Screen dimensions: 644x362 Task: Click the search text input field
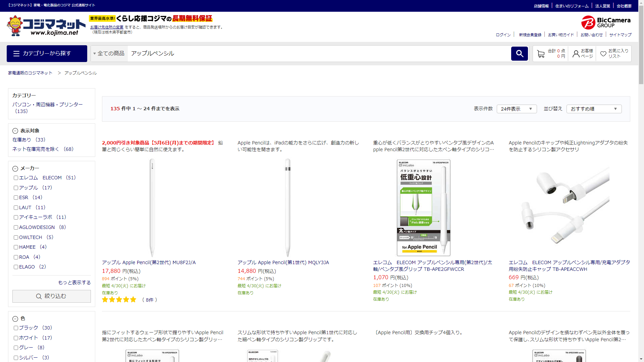(x=319, y=54)
